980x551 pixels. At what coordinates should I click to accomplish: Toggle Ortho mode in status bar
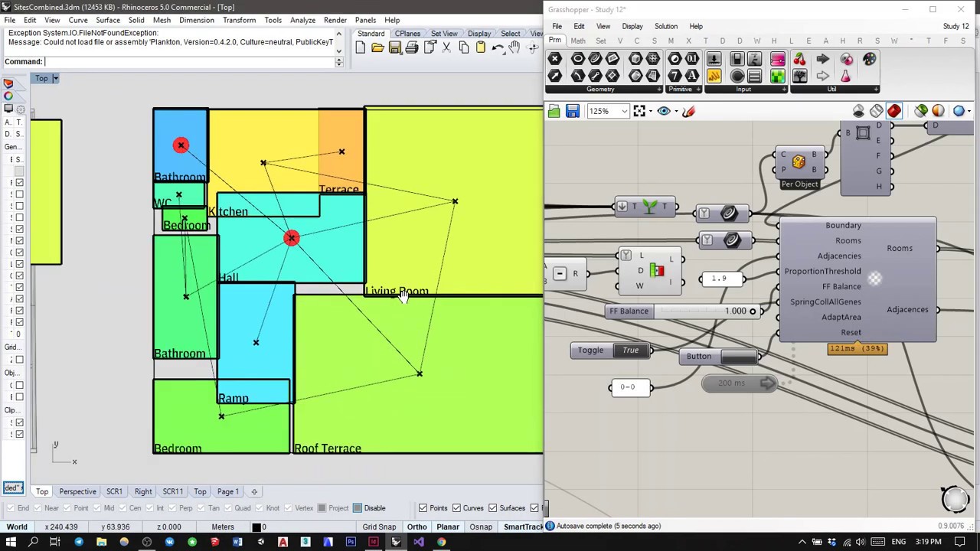(416, 527)
